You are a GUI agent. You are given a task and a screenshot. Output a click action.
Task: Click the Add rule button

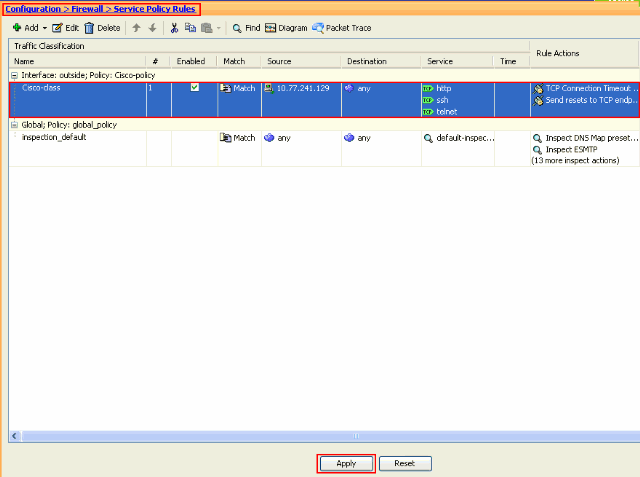25,28
